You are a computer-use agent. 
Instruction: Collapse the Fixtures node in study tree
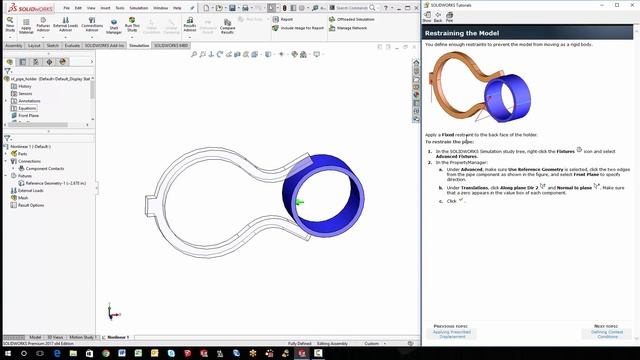click(x=6, y=176)
